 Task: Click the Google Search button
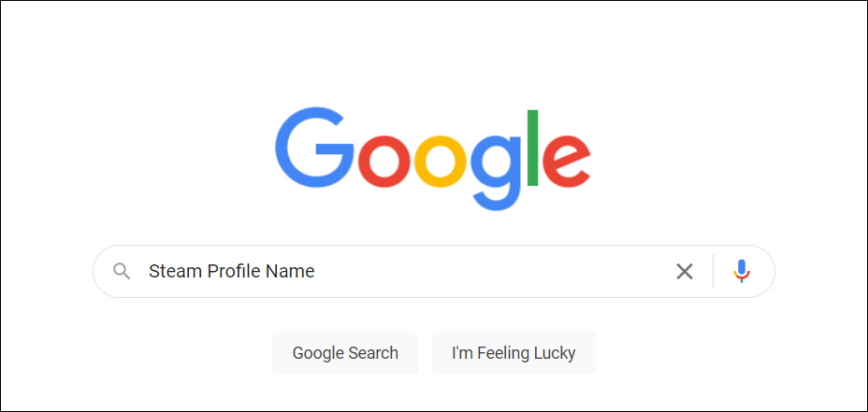(345, 353)
